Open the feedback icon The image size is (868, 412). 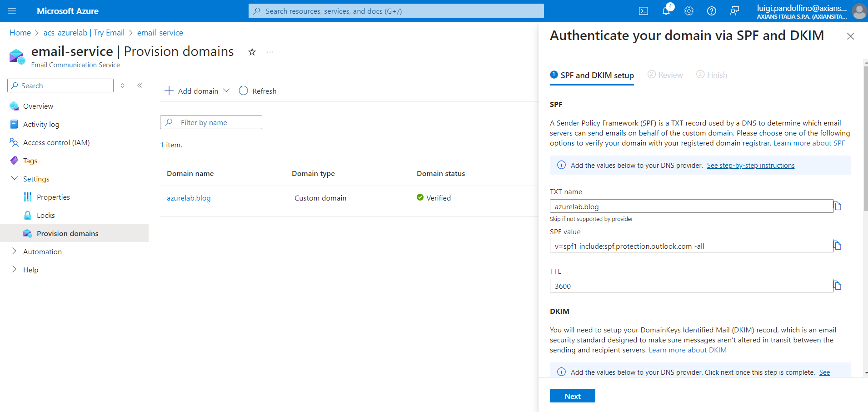coord(734,11)
